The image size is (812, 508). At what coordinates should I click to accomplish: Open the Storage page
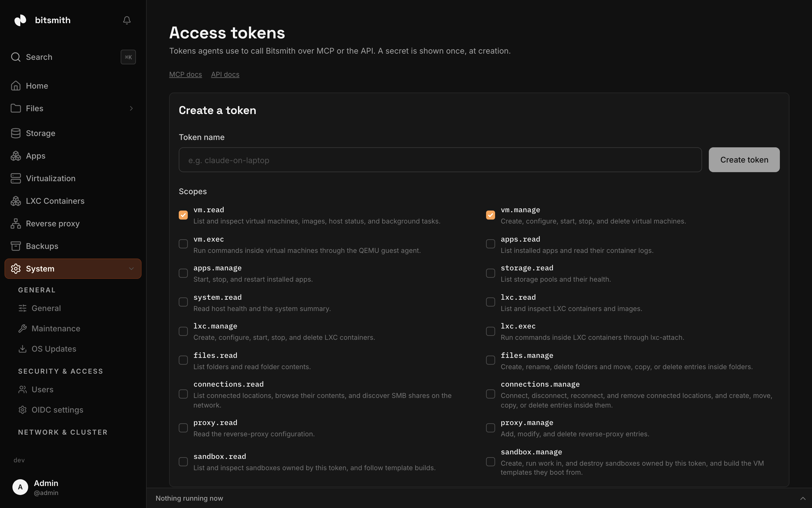coord(73,133)
